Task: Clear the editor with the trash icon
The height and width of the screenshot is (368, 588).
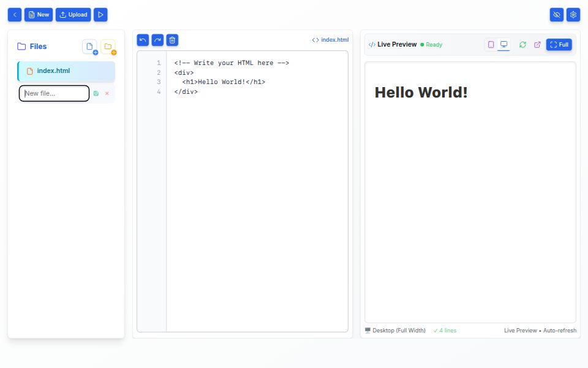Action: [x=172, y=39]
